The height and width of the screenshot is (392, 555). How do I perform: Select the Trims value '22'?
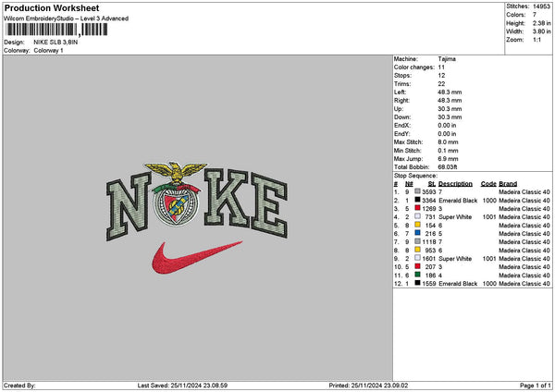[x=442, y=84]
